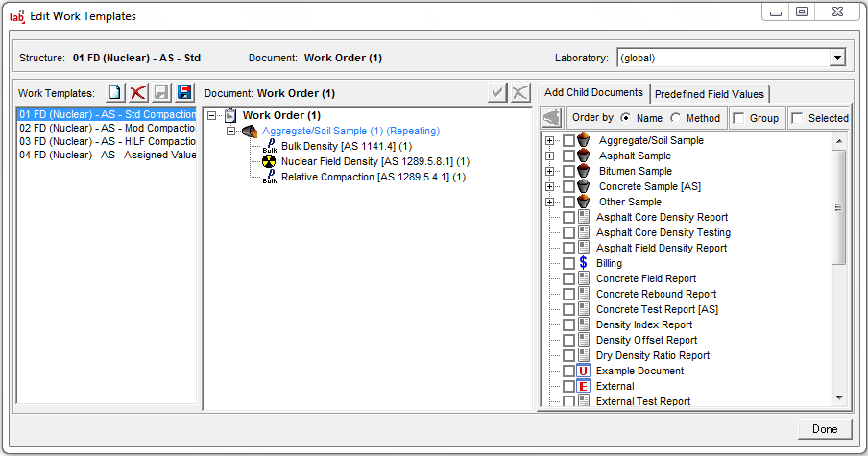Click the Done button
The image size is (868, 456).
point(824,429)
